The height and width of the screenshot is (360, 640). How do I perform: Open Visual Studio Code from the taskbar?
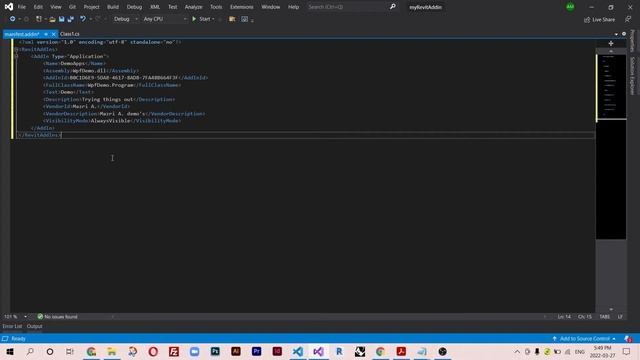click(x=298, y=351)
